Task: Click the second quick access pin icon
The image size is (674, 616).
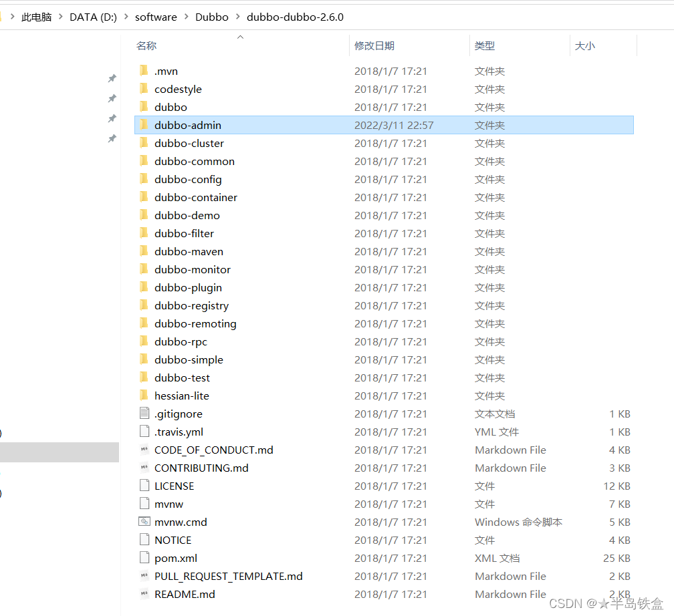Action: [112, 98]
